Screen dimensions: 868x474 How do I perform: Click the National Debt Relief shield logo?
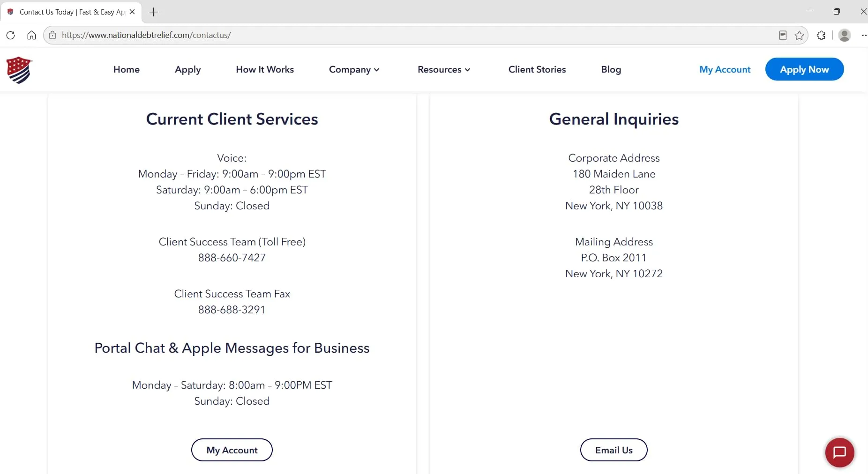click(19, 70)
